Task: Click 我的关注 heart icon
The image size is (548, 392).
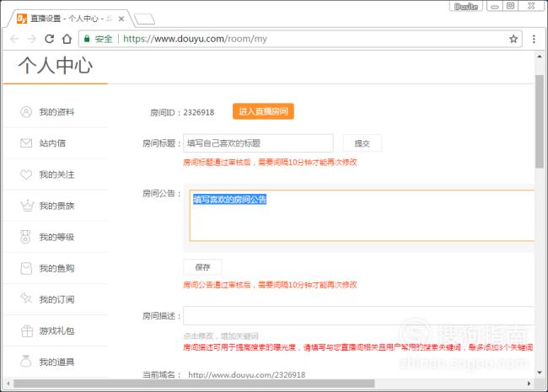Action: (x=26, y=175)
